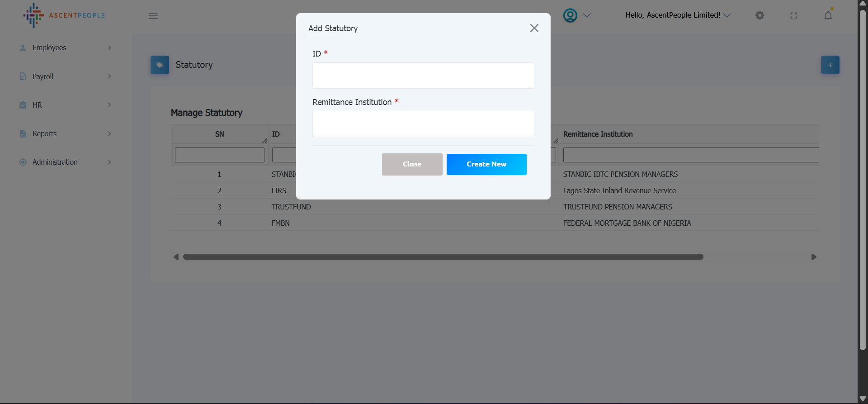Close the Add Statutory dialog with X
The width and height of the screenshot is (868, 404).
[534, 28]
